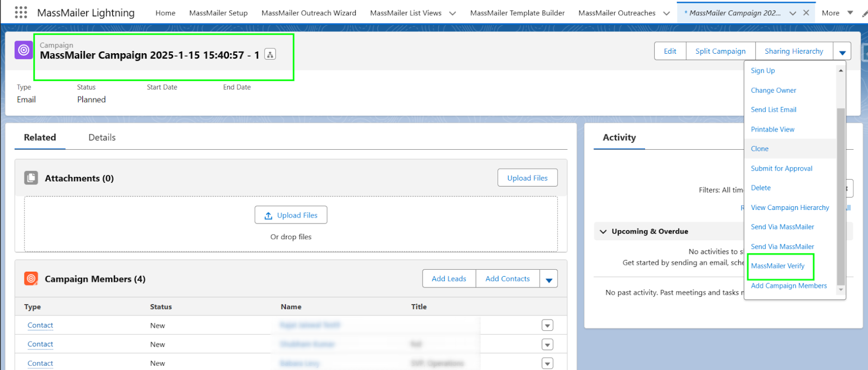Open Campaign Members actions dropdown arrow
This screenshot has height=370, width=868.
tap(548, 279)
